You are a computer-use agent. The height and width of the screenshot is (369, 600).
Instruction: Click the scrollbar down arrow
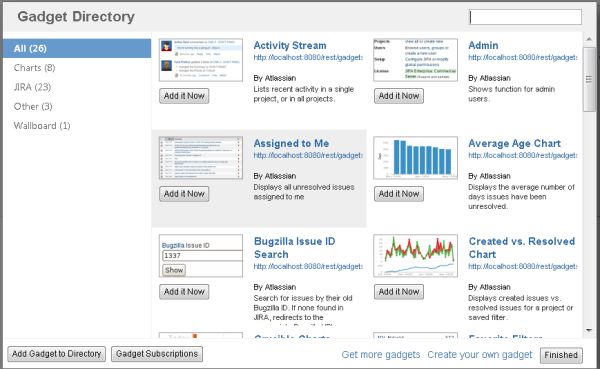coord(589,330)
